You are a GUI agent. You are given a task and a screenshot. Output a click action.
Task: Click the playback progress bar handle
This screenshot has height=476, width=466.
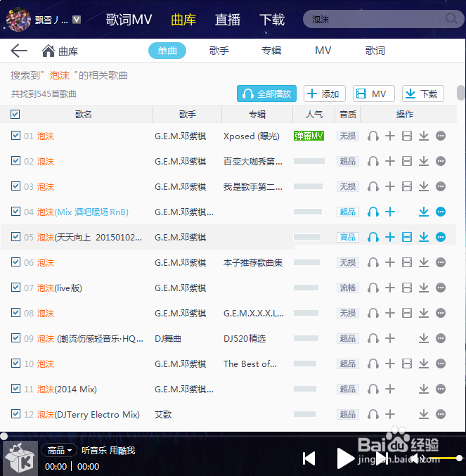(x=4, y=436)
